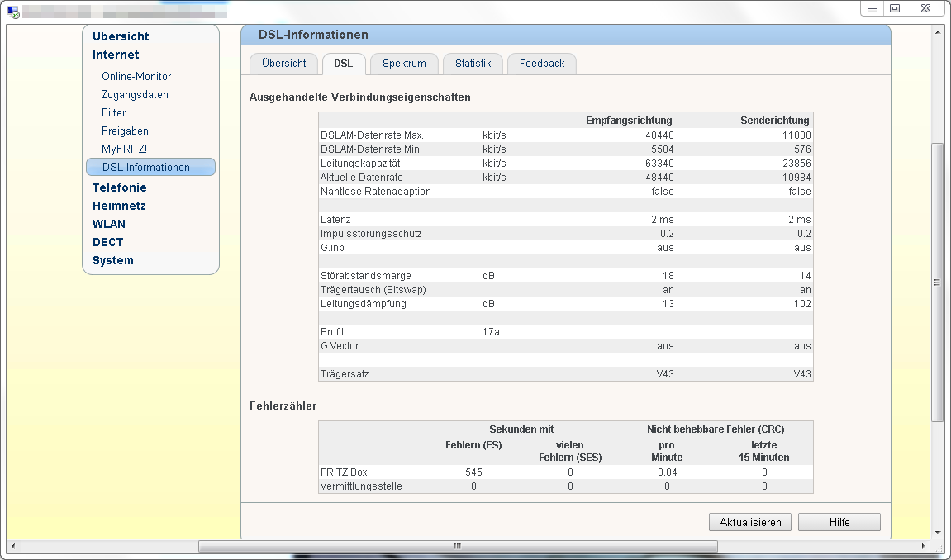Open Freigaben in the Internet menu
The image size is (951, 560).
click(125, 131)
